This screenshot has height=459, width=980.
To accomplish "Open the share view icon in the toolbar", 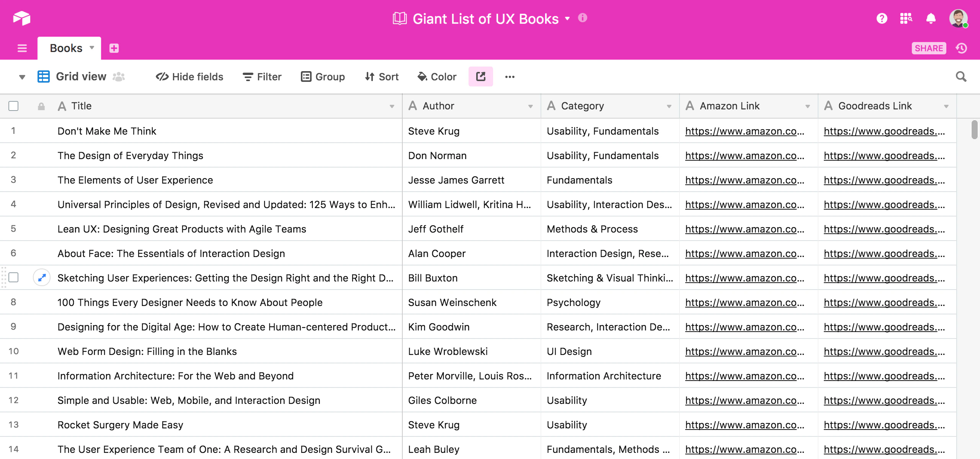I will coord(480,76).
